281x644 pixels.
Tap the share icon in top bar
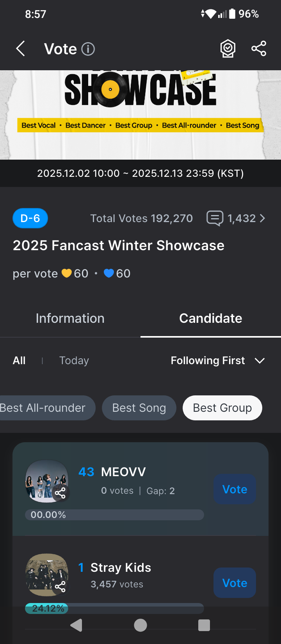click(x=259, y=49)
